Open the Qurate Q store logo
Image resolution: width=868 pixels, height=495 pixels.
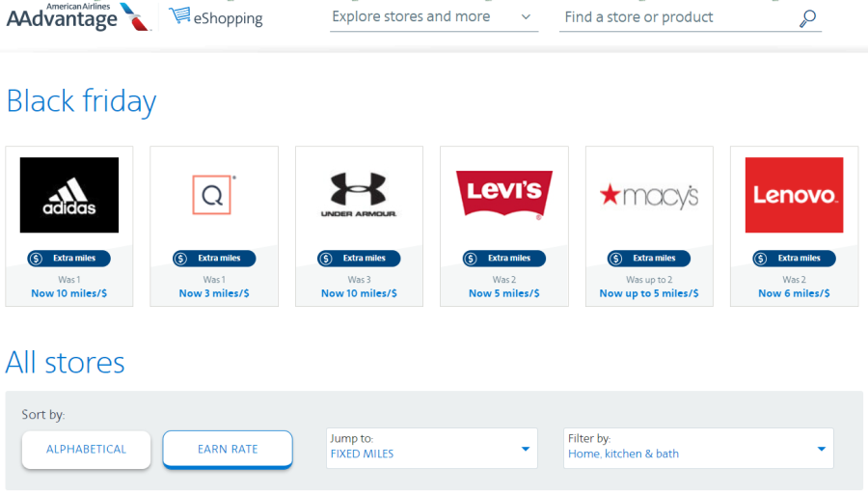click(214, 195)
